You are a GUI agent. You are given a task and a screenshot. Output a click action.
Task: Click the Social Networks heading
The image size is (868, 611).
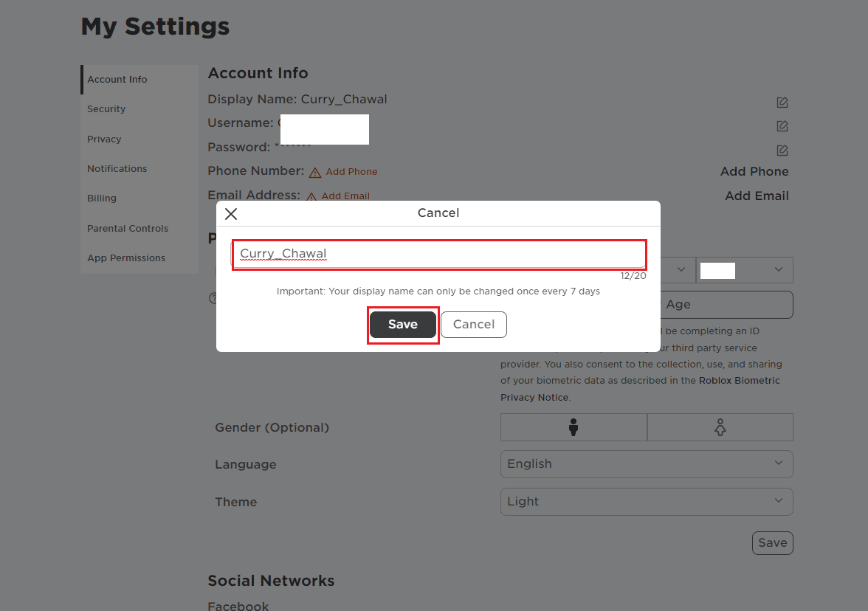pos(271,581)
